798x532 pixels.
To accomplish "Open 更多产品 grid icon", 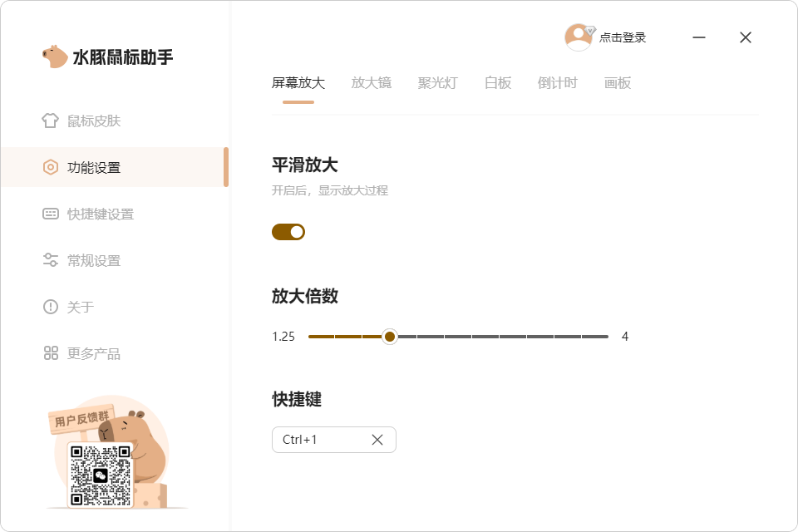I will [51, 353].
